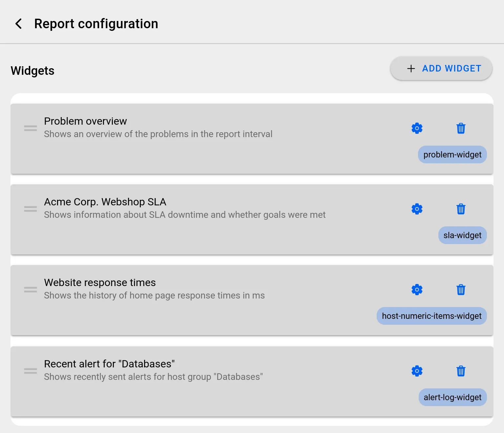Click description about recently sent alerts

point(153,377)
